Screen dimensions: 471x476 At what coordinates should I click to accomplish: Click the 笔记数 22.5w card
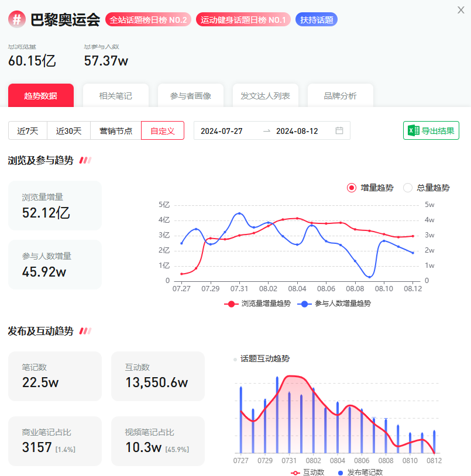(55, 376)
